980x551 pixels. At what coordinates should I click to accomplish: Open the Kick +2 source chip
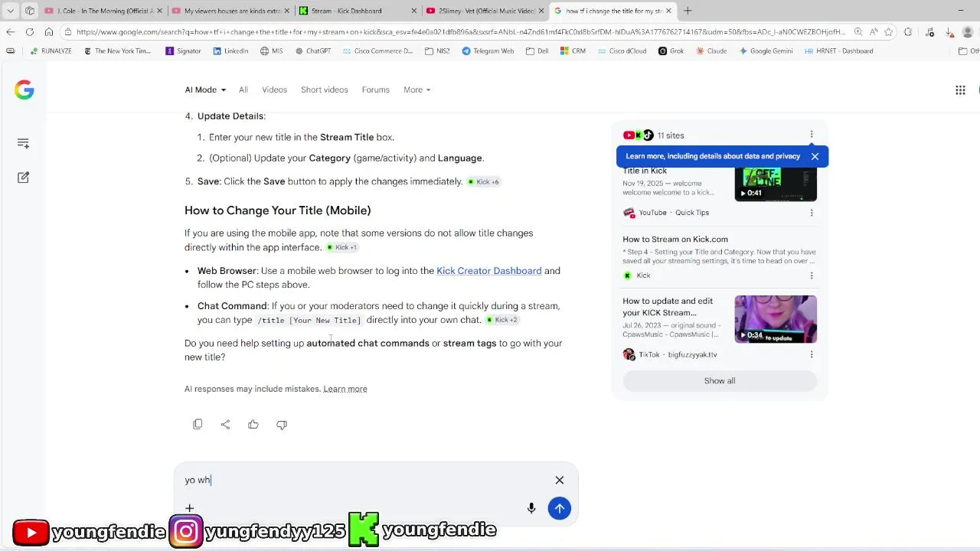click(x=502, y=320)
